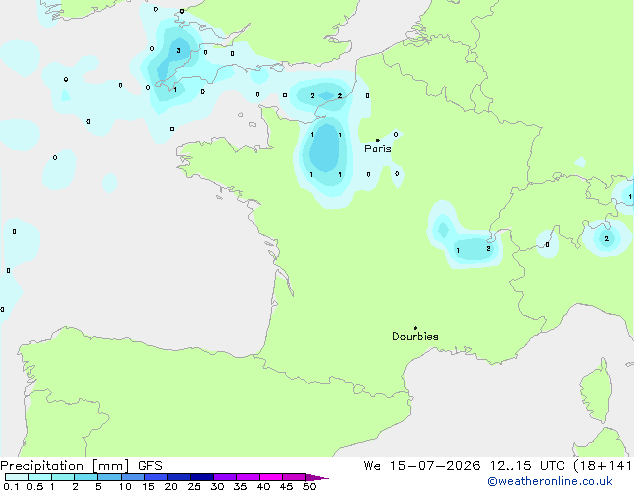Click the '50' legend scale label
Screen dimensions: 634x490
[309, 486]
